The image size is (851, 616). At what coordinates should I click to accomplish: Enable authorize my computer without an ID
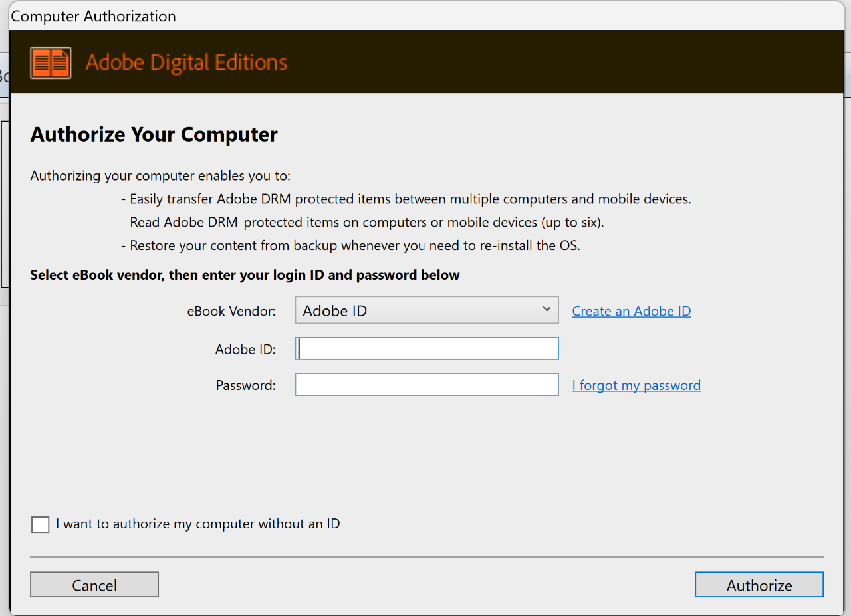[x=41, y=524]
